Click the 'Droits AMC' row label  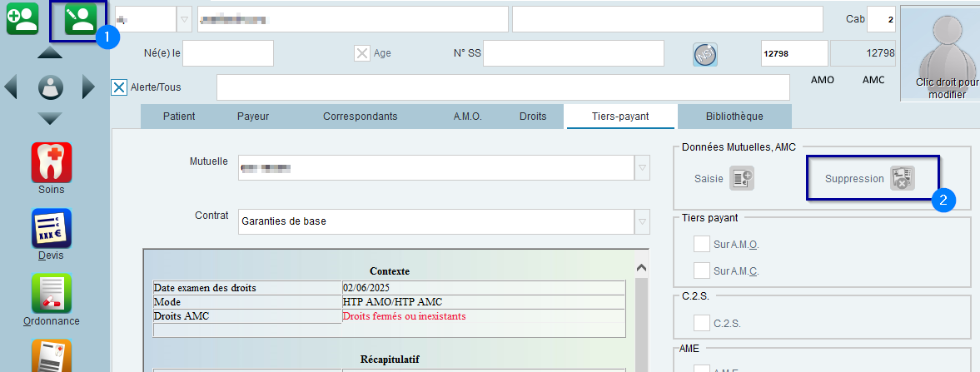(182, 316)
